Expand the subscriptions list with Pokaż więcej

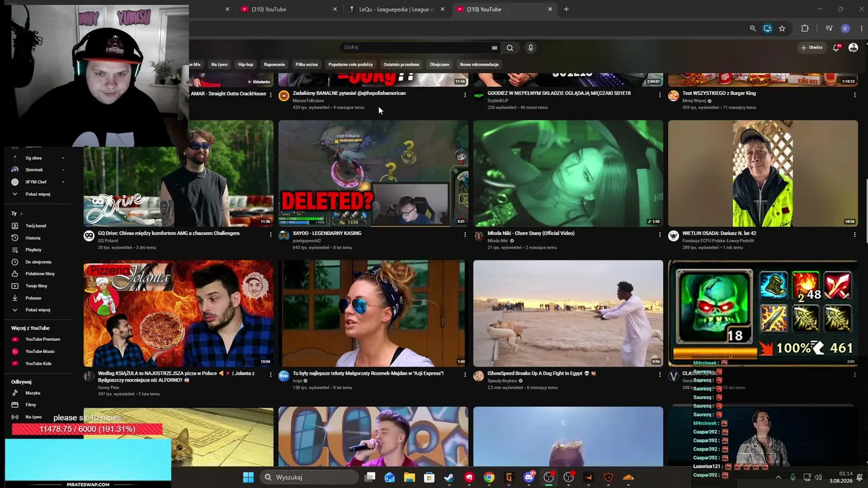click(37, 195)
